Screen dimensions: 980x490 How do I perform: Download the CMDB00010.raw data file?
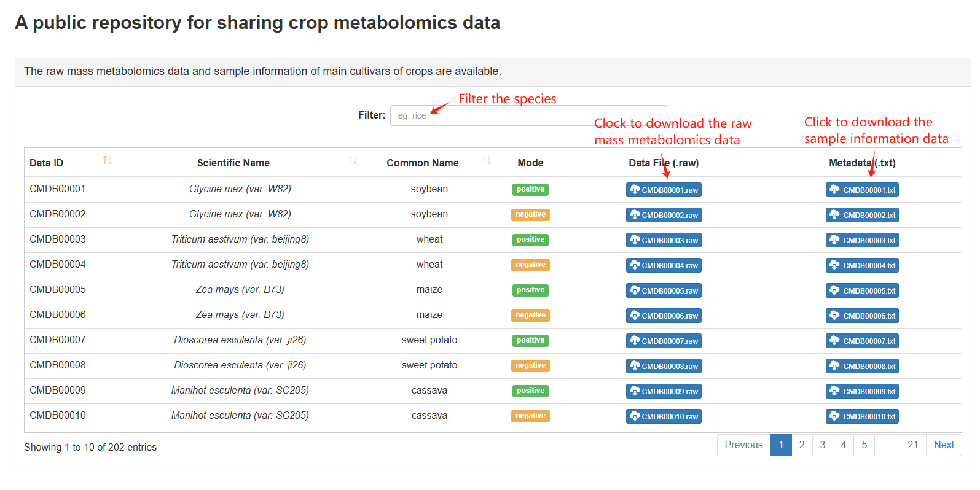coord(664,416)
